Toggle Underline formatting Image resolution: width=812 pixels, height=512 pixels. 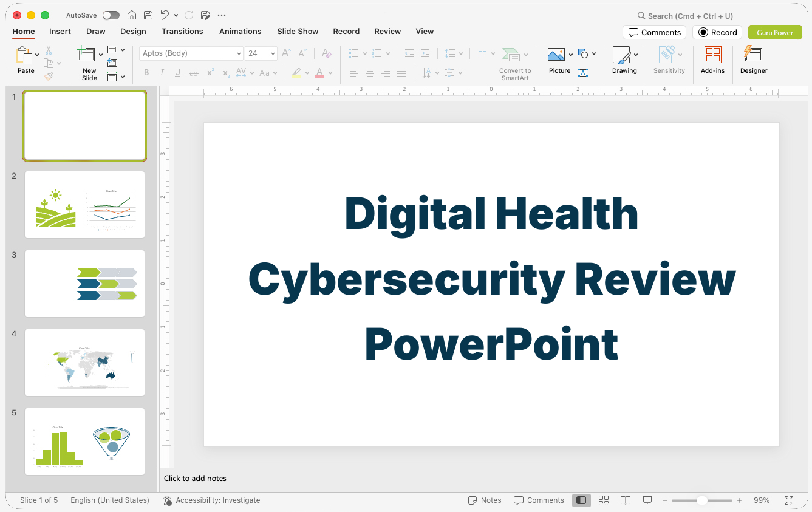tap(177, 73)
